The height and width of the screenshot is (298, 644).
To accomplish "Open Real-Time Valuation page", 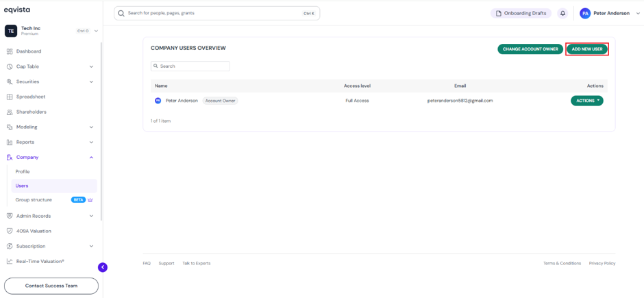I will pyautogui.click(x=40, y=262).
